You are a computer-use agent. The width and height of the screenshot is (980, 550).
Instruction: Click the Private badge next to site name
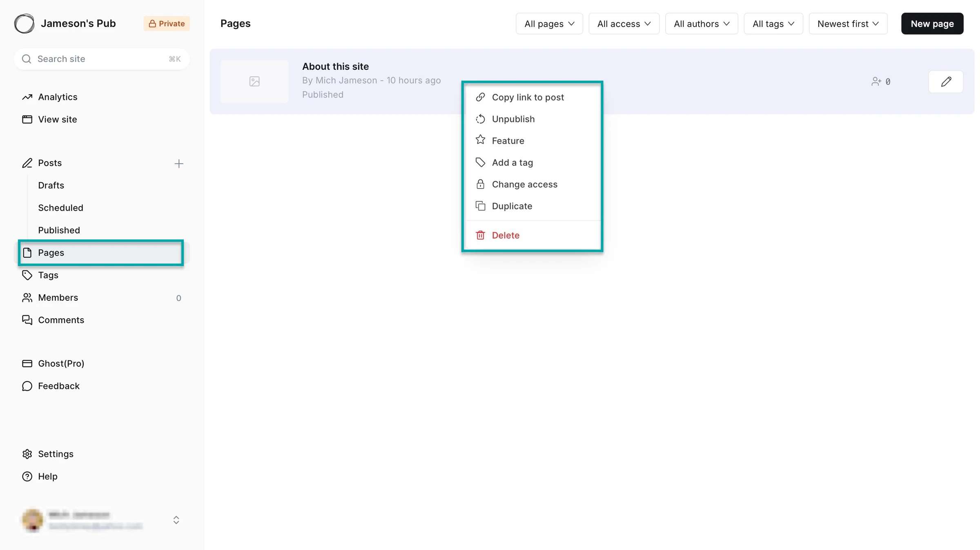(x=167, y=24)
